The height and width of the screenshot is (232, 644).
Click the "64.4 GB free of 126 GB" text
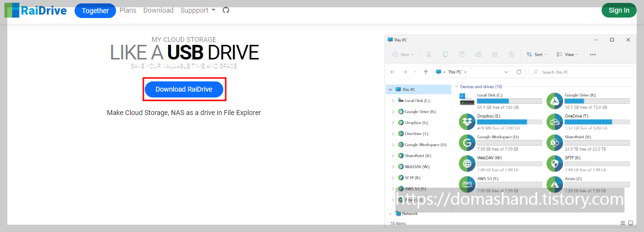498,107
